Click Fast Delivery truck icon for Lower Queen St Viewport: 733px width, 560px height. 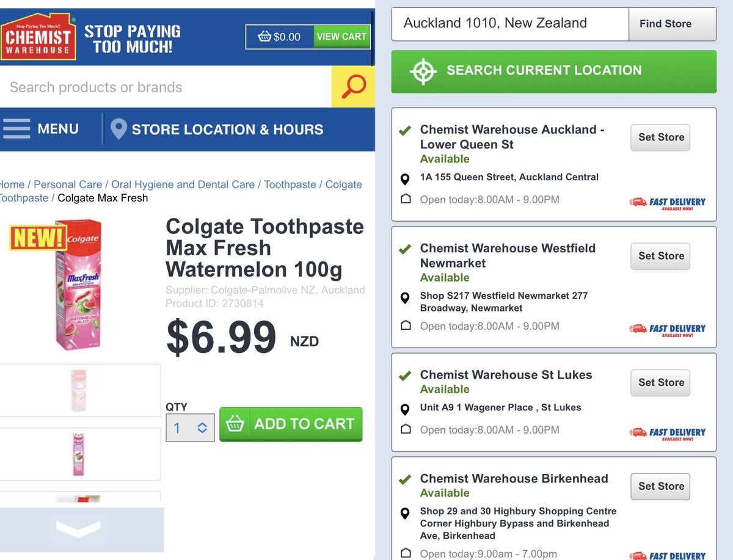pyautogui.click(x=638, y=202)
